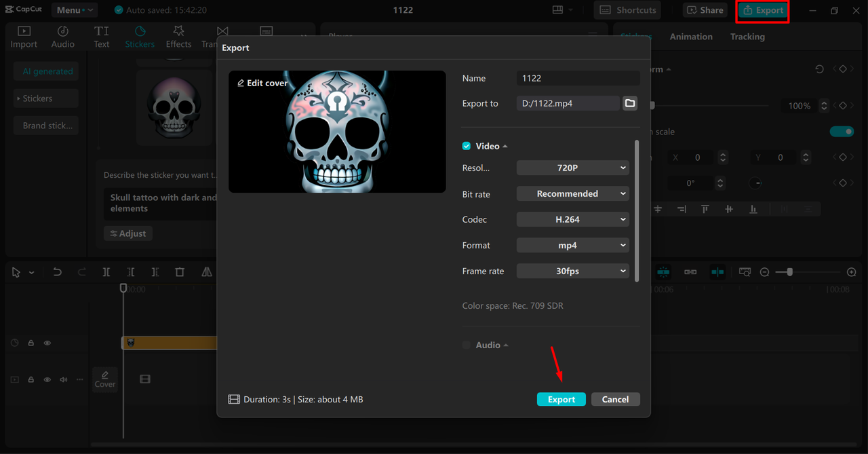This screenshot has width=868, height=454.
Task: Open the folder browser for export path
Action: coord(630,103)
